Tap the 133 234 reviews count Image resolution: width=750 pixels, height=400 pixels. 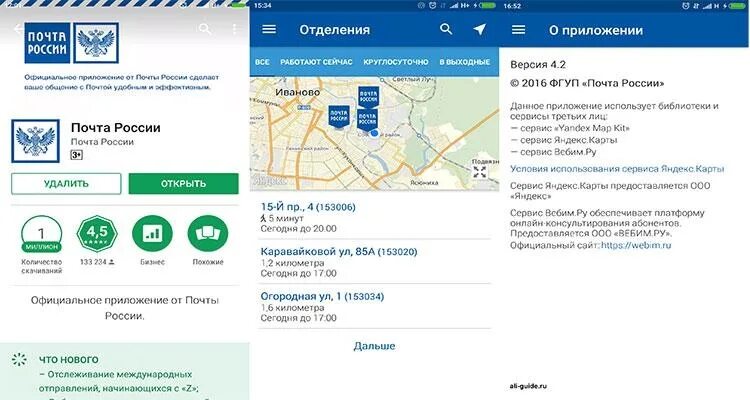97,262
